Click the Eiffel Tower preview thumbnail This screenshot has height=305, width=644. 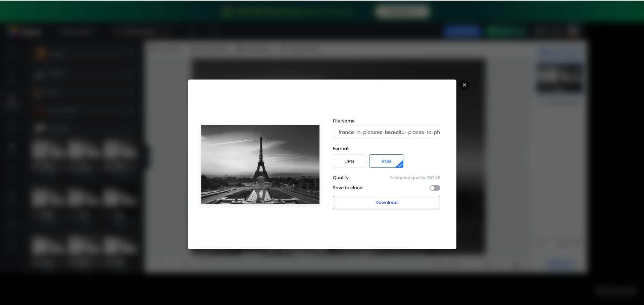coord(260,164)
